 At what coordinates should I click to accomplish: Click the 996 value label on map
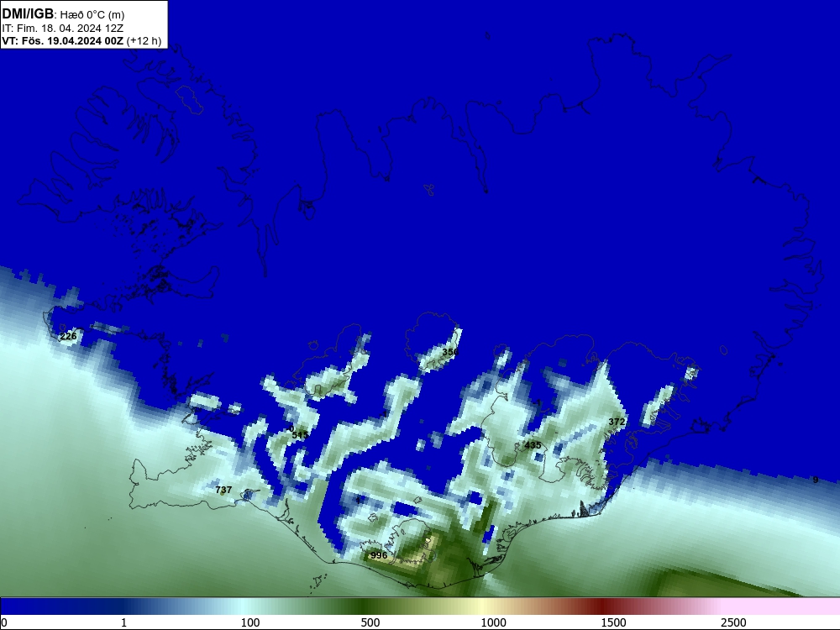click(x=379, y=555)
